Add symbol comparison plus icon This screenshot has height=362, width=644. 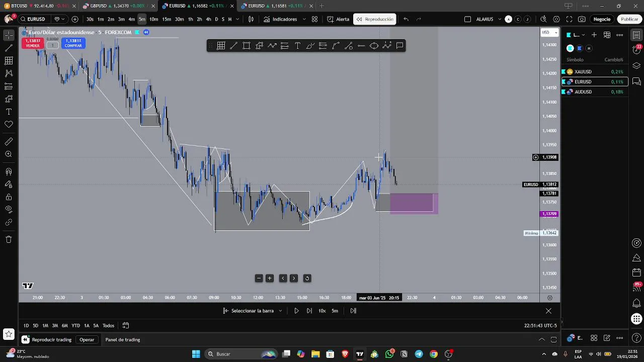pos(75,19)
